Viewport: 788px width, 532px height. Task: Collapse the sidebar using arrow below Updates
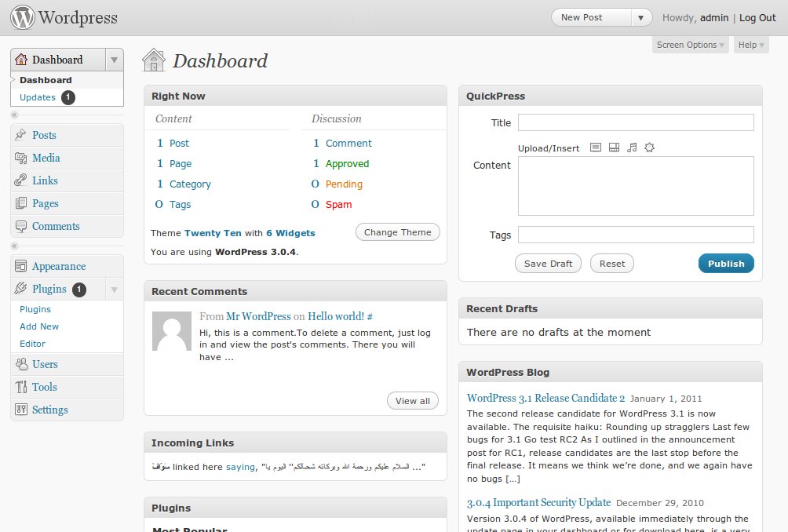click(x=15, y=115)
